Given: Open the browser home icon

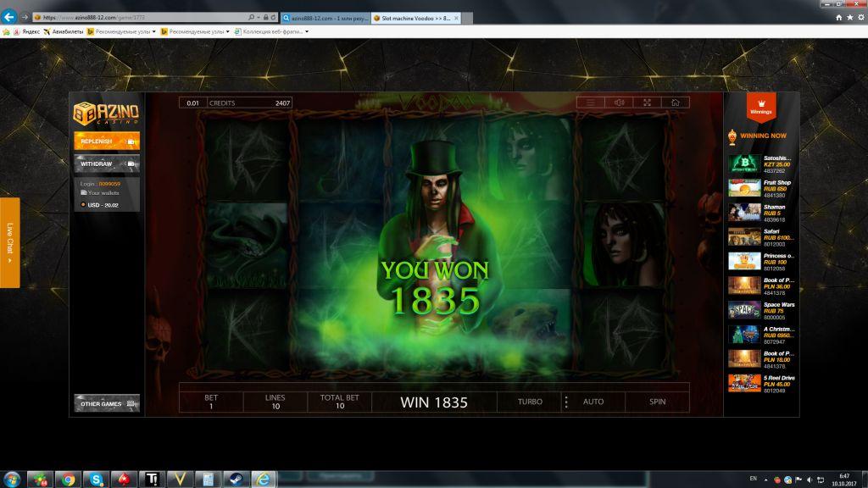Looking at the screenshot, I should [x=838, y=18].
